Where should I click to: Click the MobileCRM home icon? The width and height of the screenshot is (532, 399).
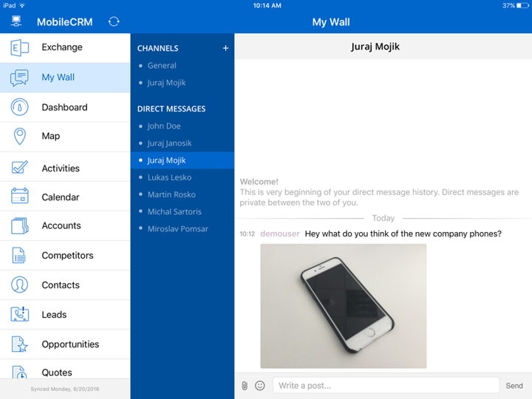16,21
